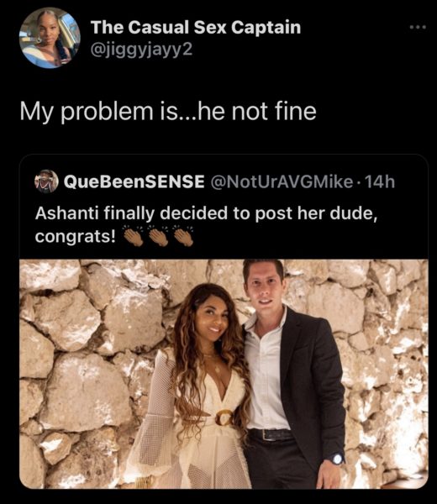The height and width of the screenshot is (504, 437).
Task: Open the three-dot more options menu
Action: point(418,28)
